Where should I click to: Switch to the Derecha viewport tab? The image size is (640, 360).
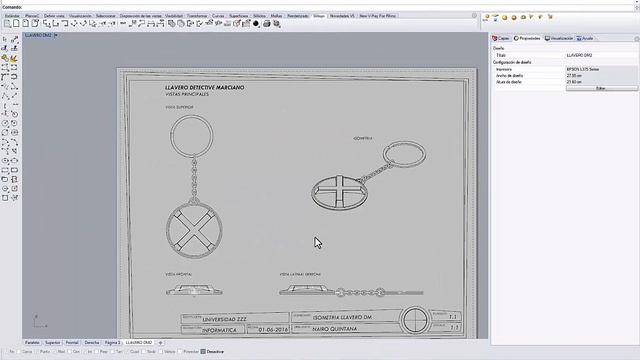91,343
